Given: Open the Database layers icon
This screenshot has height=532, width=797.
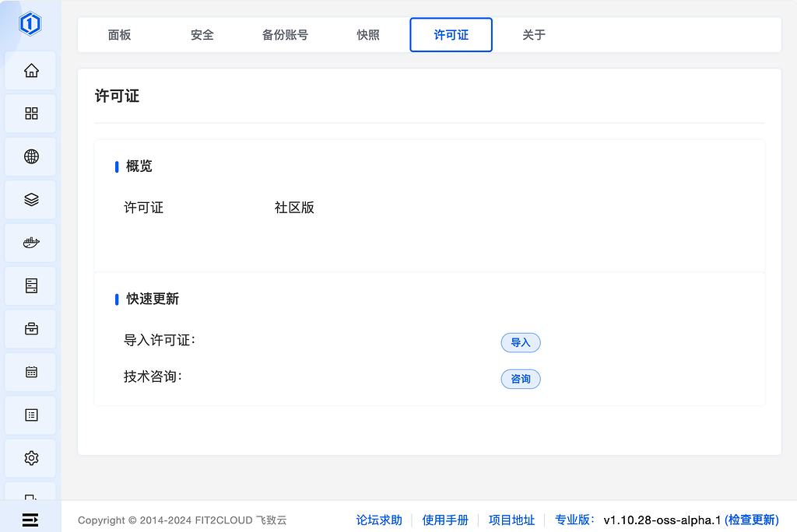Looking at the screenshot, I should click(30, 199).
